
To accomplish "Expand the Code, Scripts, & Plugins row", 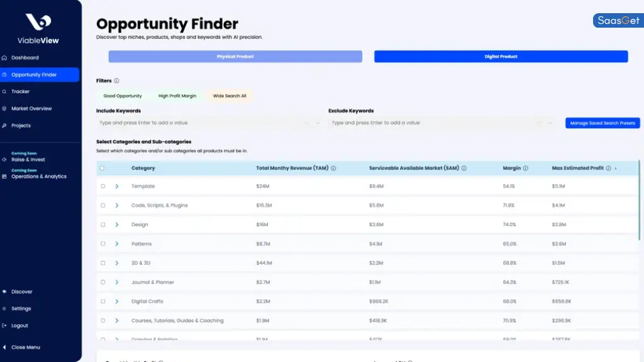I will pyautogui.click(x=117, y=206).
